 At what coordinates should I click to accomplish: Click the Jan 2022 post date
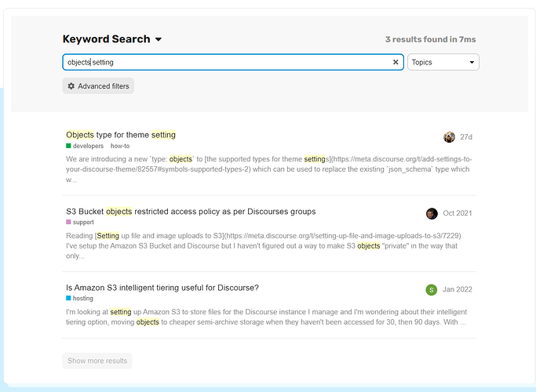[x=458, y=289]
